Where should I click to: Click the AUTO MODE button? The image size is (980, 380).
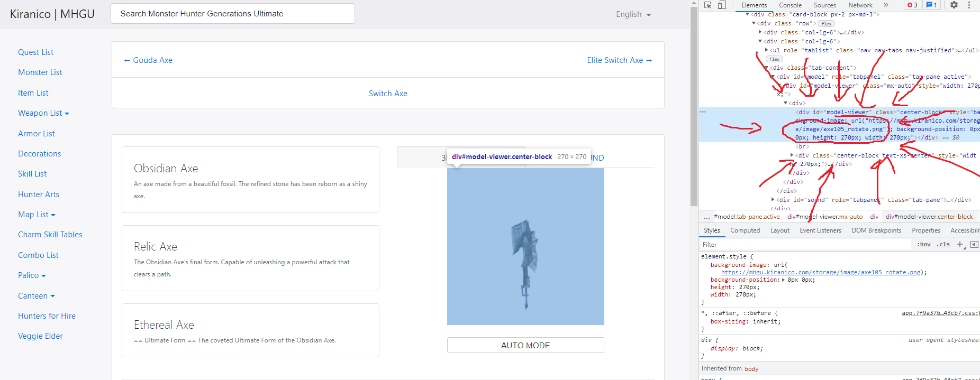tap(525, 345)
